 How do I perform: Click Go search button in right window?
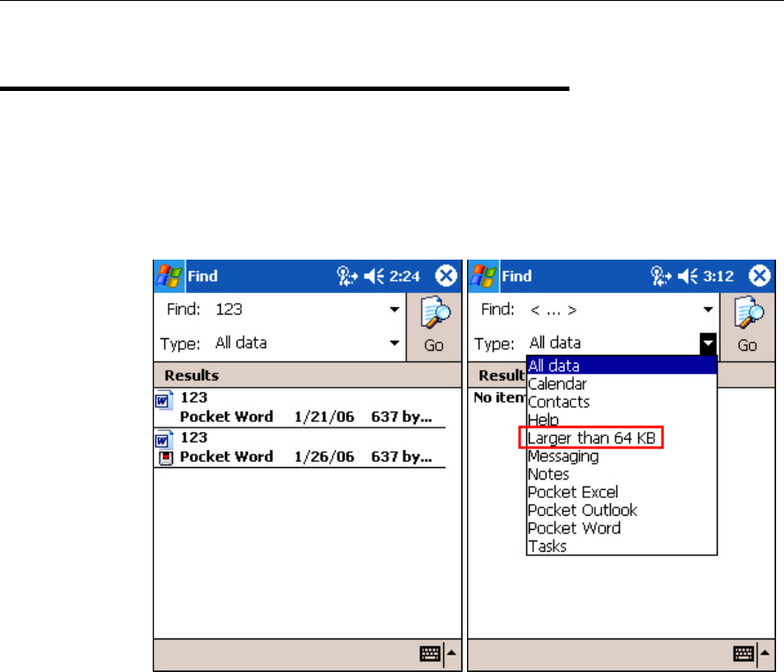(x=748, y=327)
